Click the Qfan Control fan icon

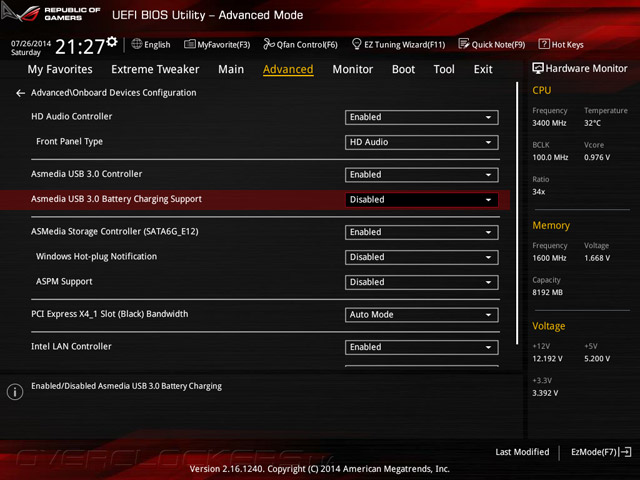click(269, 44)
